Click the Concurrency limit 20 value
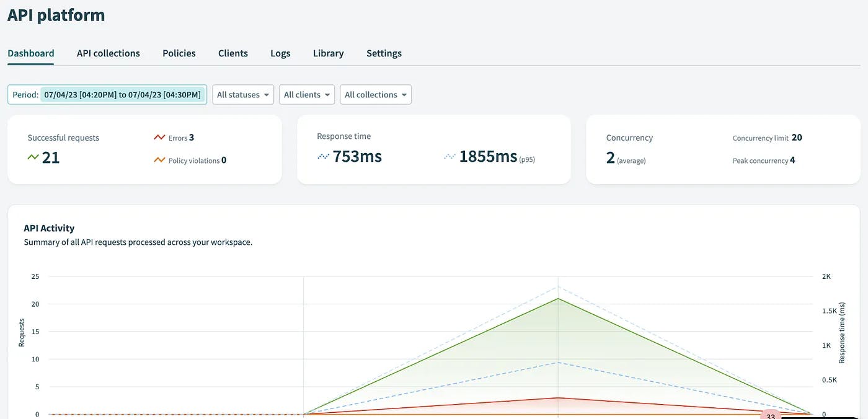This screenshot has height=419, width=868. pyautogui.click(x=797, y=138)
